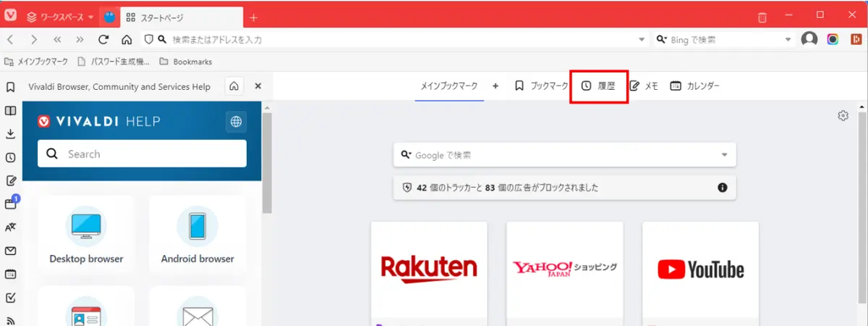
Task: Focus the Bing で検索 search field
Action: [723, 39]
